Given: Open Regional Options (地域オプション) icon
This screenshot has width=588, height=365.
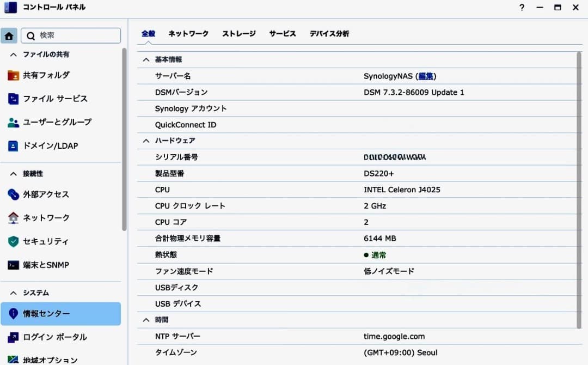Looking at the screenshot, I should point(13,360).
